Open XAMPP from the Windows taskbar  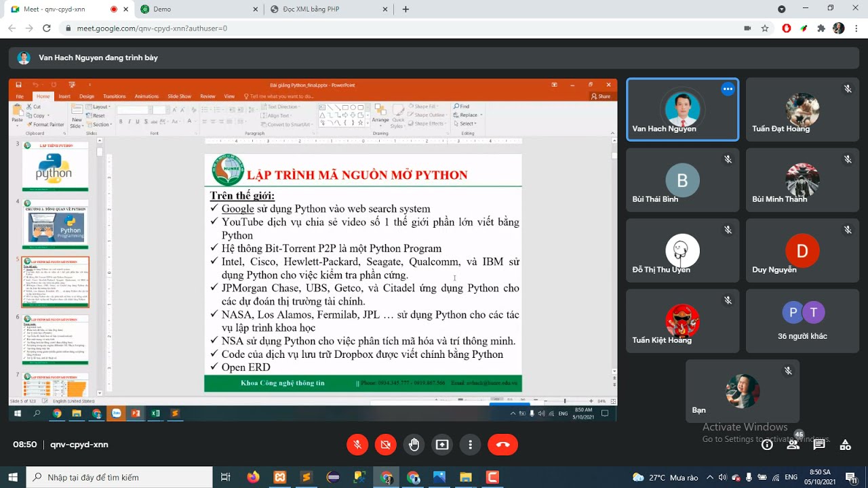(279, 477)
